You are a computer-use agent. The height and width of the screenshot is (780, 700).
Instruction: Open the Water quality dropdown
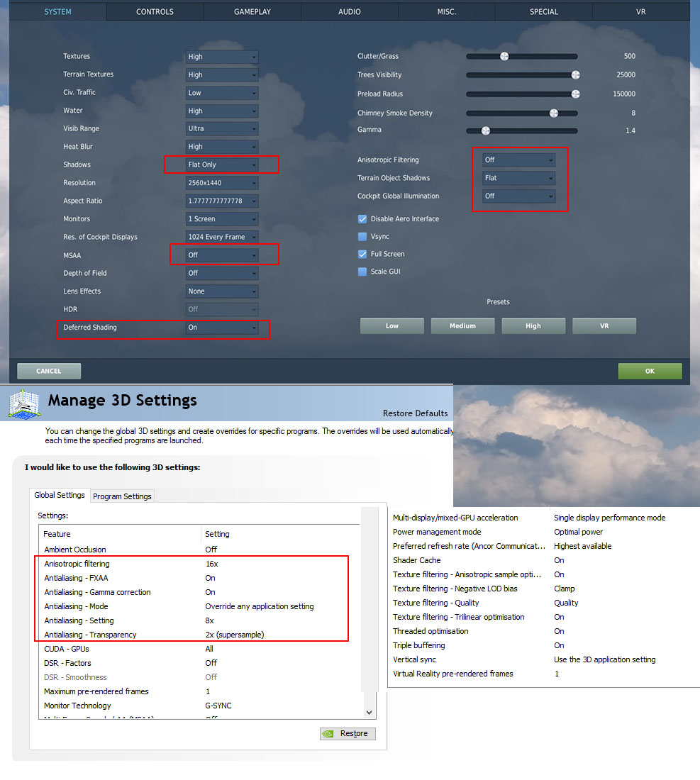coord(222,111)
